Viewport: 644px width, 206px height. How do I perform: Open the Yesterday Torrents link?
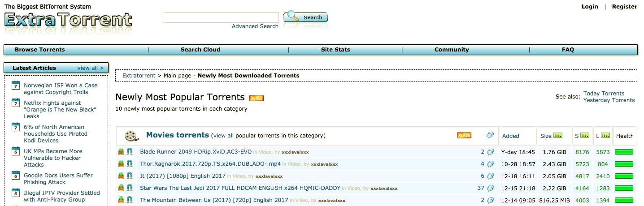pyautogui.click(x=609, y=100)
